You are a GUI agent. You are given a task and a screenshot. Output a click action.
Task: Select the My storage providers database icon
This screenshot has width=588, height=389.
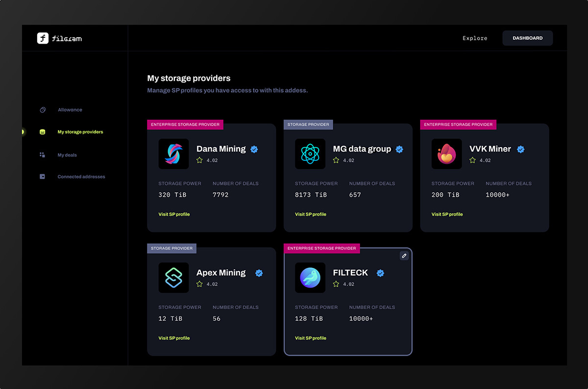[42, 132]
